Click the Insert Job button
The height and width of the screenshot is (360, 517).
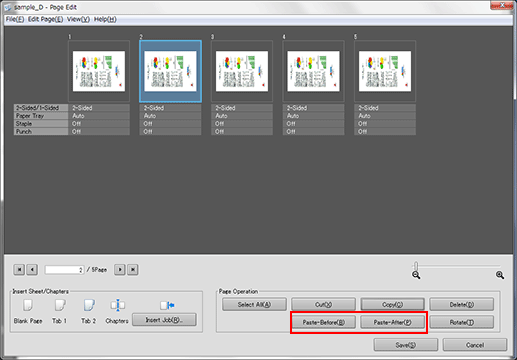click(164, 320)
